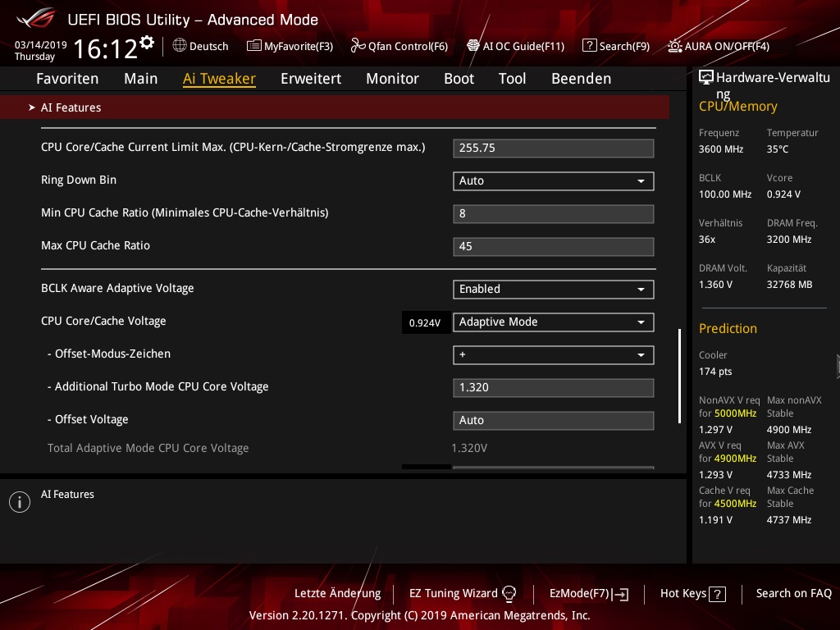Click the Min CPU Cache Ratio field

point(554,214)
